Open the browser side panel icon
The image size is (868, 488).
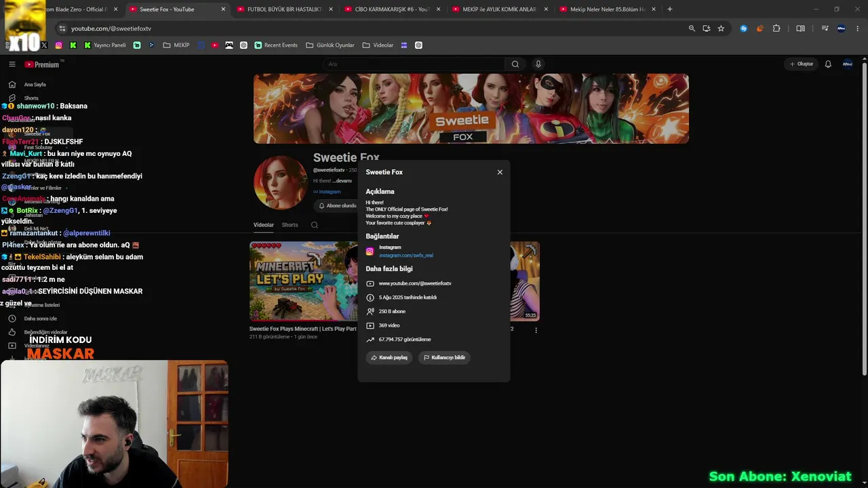[801, 28]
